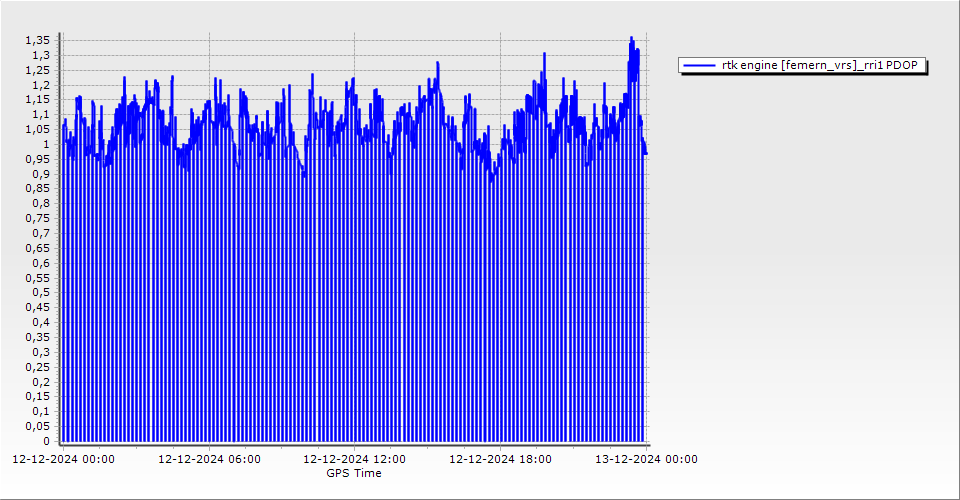Click the 0,6 y-axis tick label
960x500 pixels.
pos(41,263)
